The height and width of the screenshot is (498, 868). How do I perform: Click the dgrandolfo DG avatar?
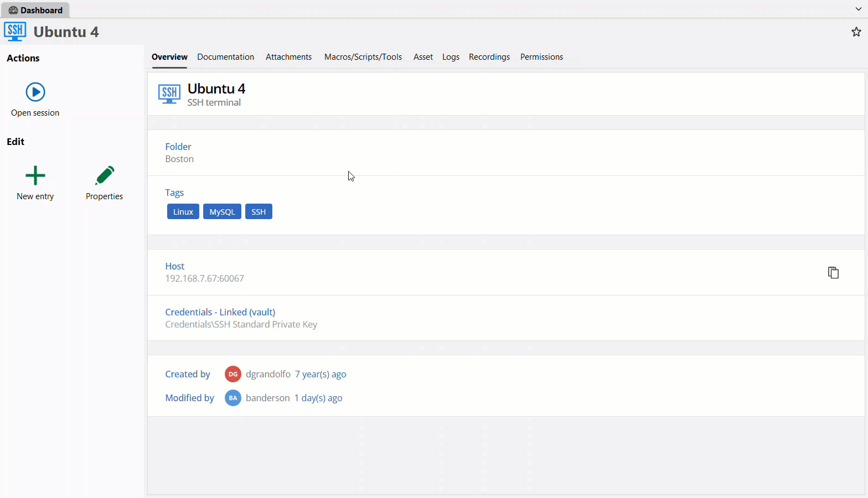(233, 374)
